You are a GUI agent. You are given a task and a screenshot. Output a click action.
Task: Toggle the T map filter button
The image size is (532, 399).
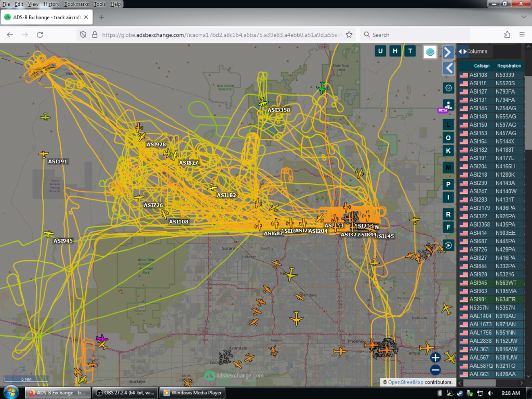pyautogui.click(x=410, y=51)
